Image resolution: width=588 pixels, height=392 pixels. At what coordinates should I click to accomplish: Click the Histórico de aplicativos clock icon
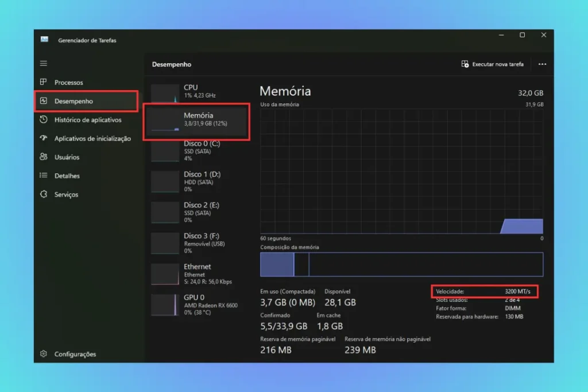44,119
